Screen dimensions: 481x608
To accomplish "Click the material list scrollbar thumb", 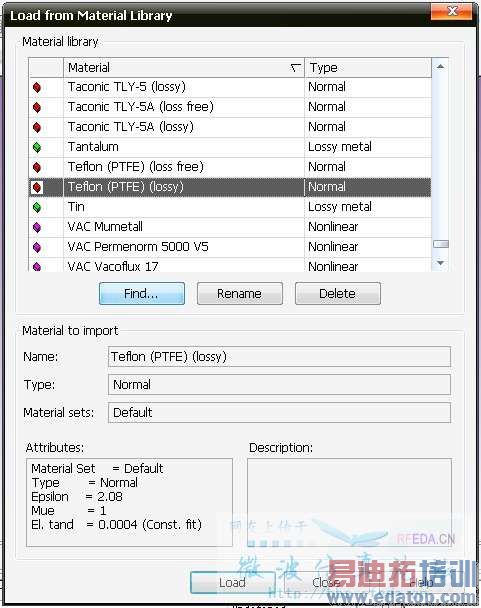I will coord(441,244).
